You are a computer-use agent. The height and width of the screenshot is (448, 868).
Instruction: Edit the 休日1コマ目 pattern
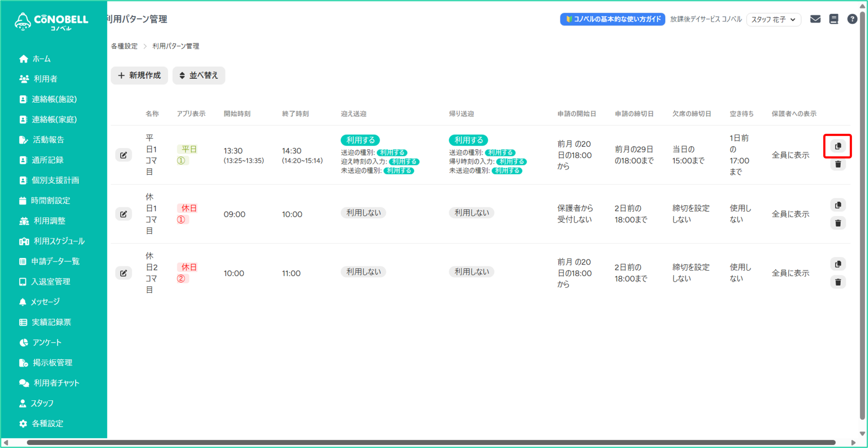(123, 214)
